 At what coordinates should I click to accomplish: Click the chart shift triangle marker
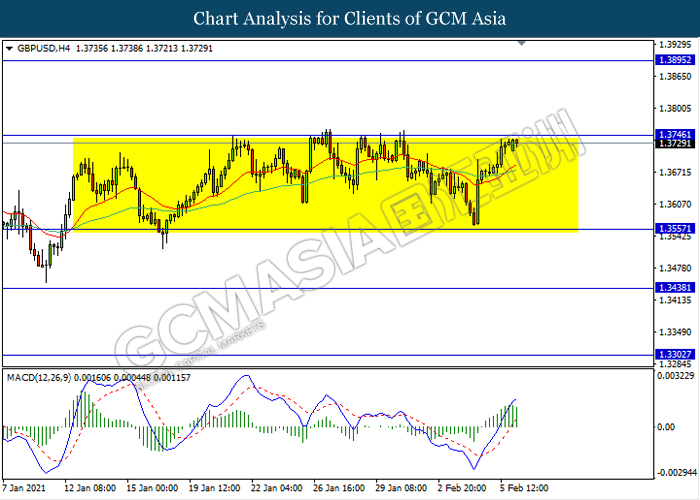pos(521,43)
